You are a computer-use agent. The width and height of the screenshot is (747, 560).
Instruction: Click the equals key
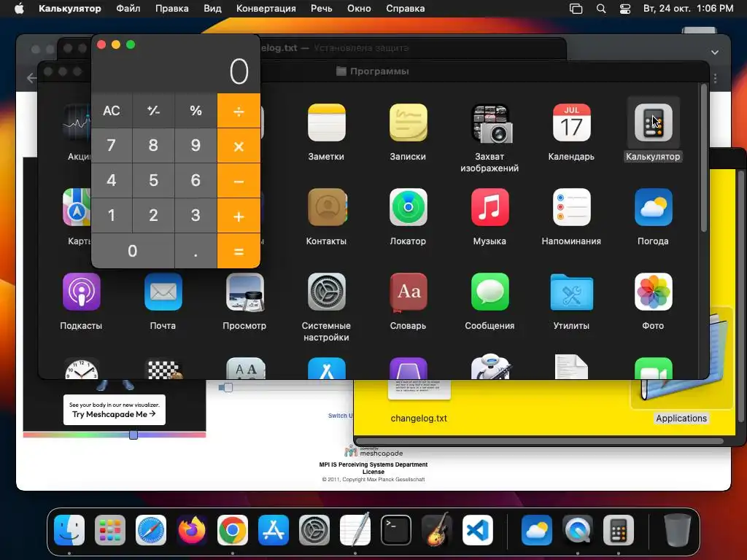coord(239,251)
